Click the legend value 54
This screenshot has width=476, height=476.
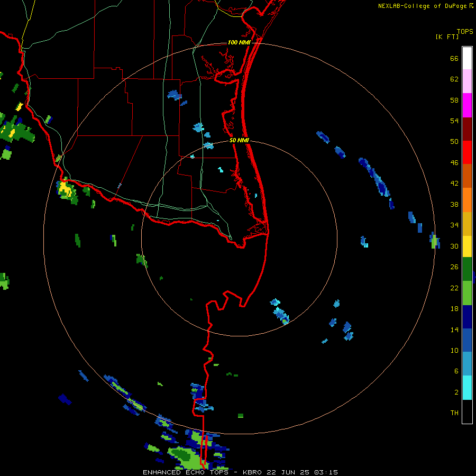point(454,121)
